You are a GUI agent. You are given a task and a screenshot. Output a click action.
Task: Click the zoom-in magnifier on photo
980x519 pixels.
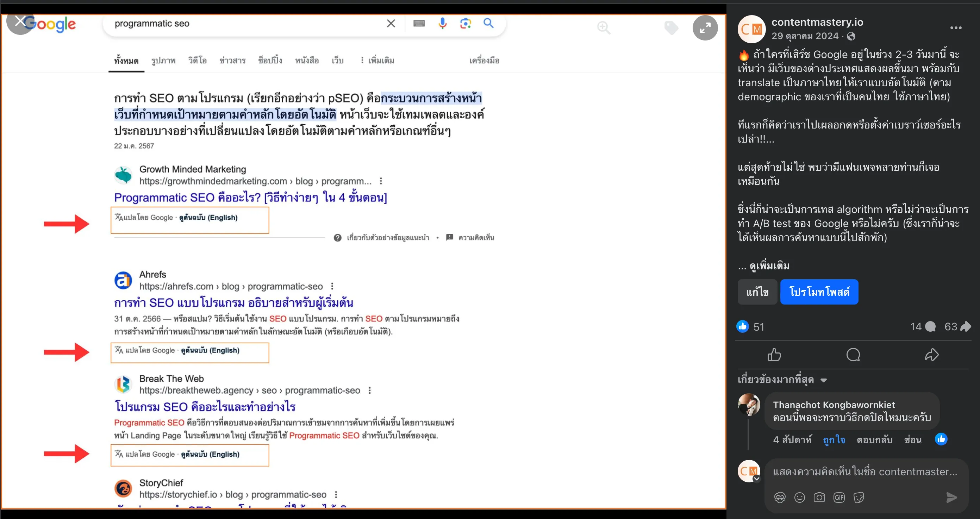coord(603,28)
